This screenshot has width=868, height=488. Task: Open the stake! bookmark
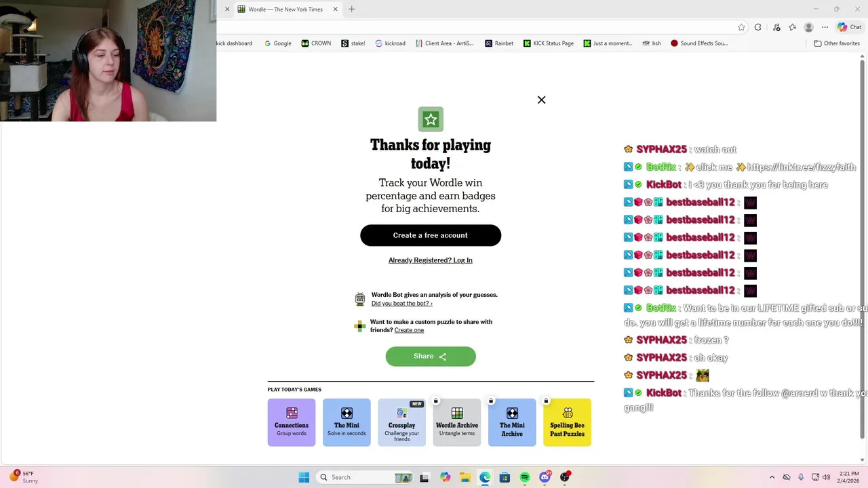353,43
